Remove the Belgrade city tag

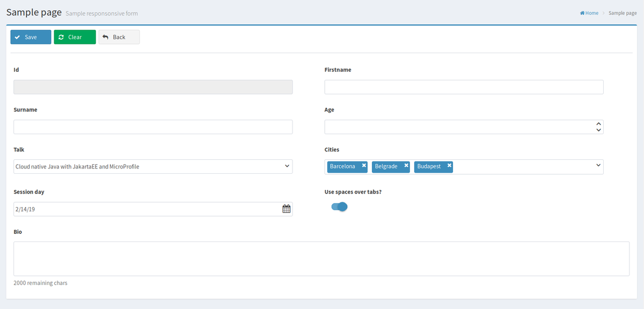coord(406,166)
